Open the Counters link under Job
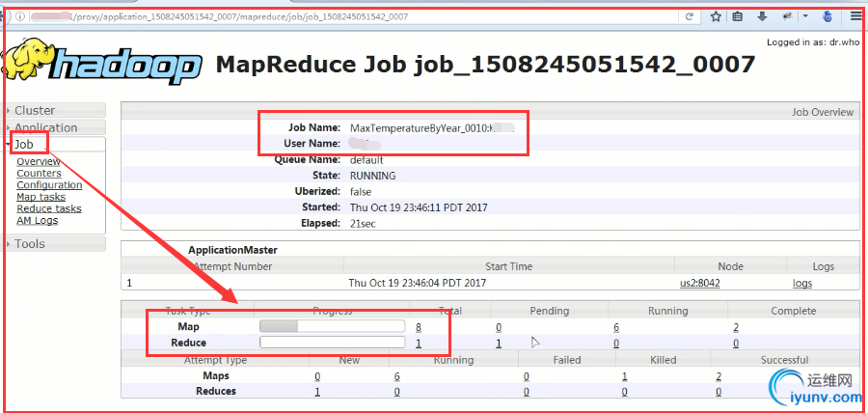Screen dimensions: 868x413 click(x=39, y=174)
